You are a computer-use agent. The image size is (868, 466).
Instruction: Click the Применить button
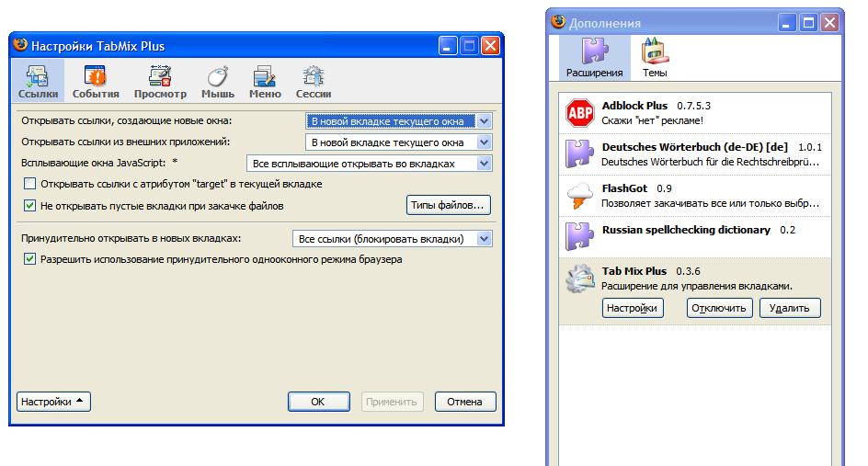pyautogui.click(x=392, y=402)
